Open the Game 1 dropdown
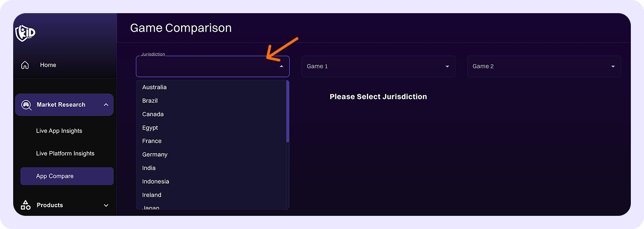Viewport: 644px width, 229px height. (x=378, y=66)
